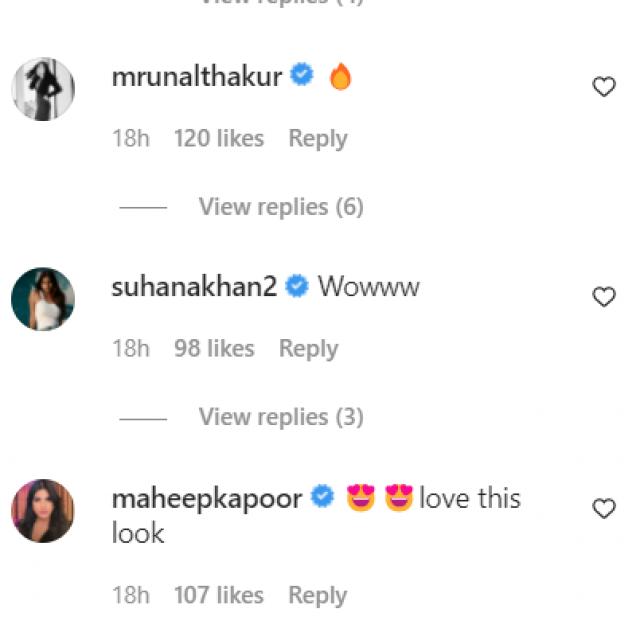Click suhanakhan2's verified badge icon
640x632 pixels.
point(296,287)
